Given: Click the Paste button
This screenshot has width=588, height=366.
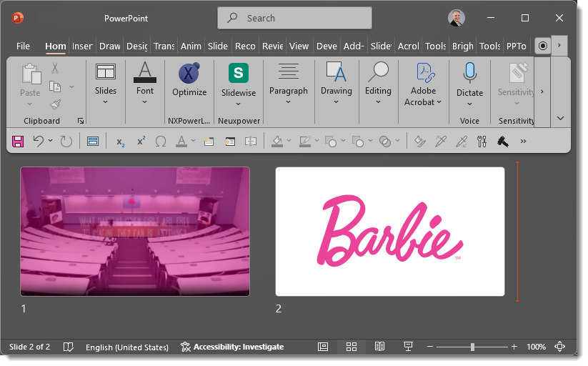Looking at the screenshot, I should point(31,84).
